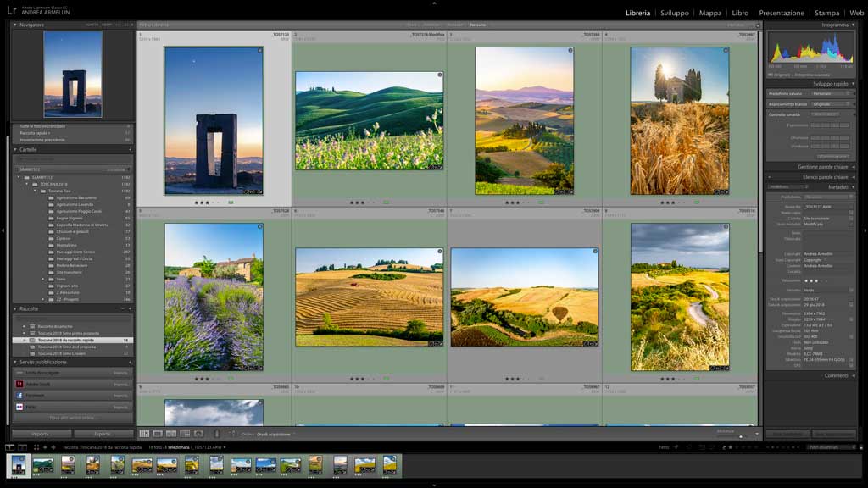The height and width of the screenshot is (488, 868).
Task: Switch to grid view in toolbar
Action: tap(144, 434)
